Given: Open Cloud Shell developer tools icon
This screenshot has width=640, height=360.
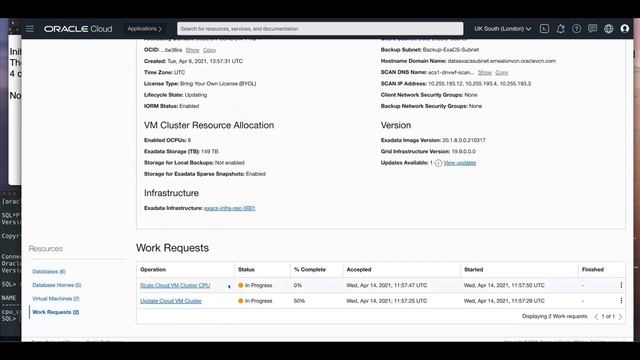Looking at the screenshot, I should coord(544,29).
